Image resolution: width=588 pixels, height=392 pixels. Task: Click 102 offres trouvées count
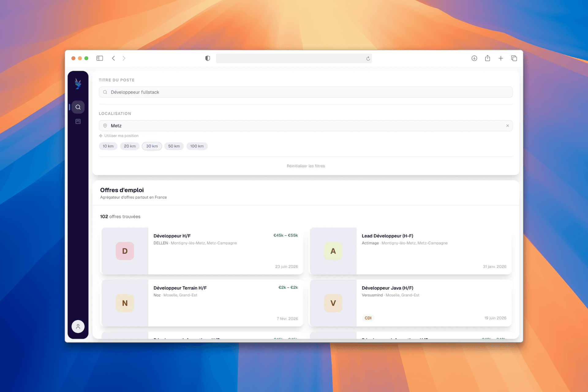click(120, 217)
